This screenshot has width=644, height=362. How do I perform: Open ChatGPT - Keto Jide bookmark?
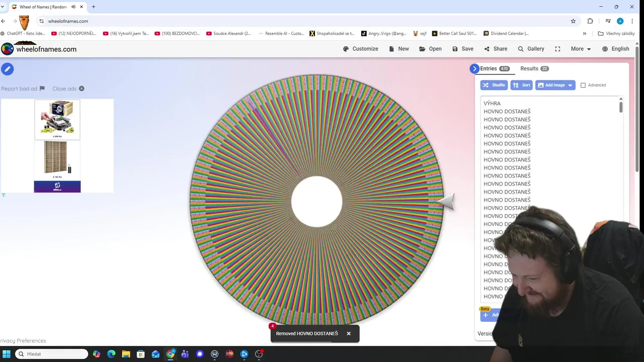[x=23, y=34]
